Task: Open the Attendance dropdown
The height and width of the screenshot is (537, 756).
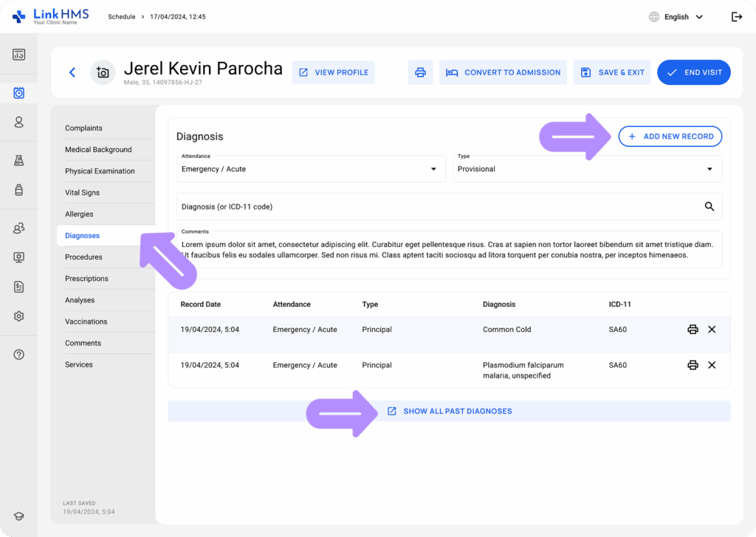Action: click(309, 169)
